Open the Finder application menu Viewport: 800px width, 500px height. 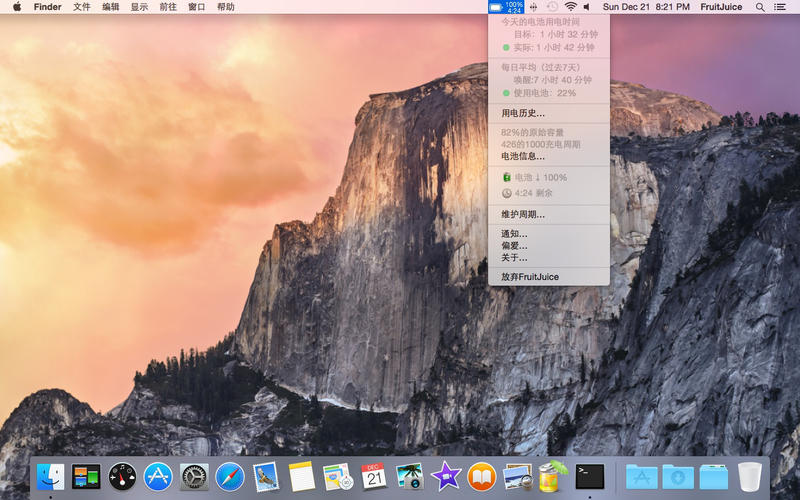[x=47, y=7]
